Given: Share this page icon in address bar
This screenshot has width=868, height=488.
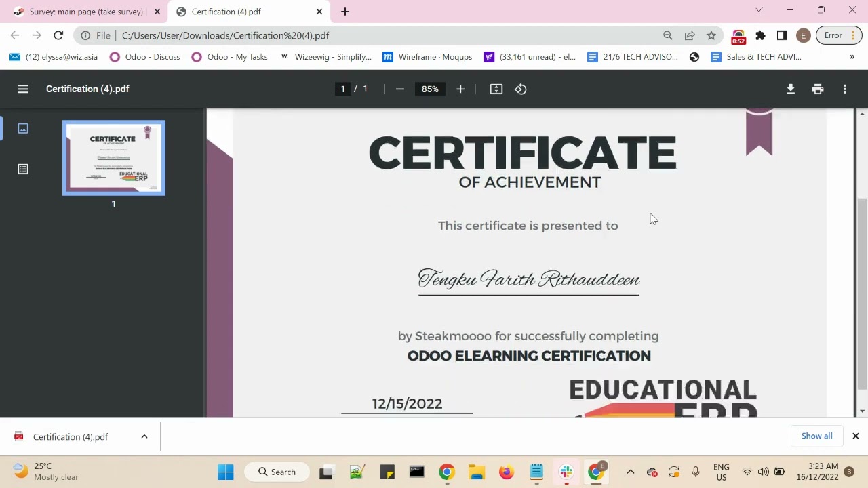Looking at the screenshot, I should [x=690, y=35].
